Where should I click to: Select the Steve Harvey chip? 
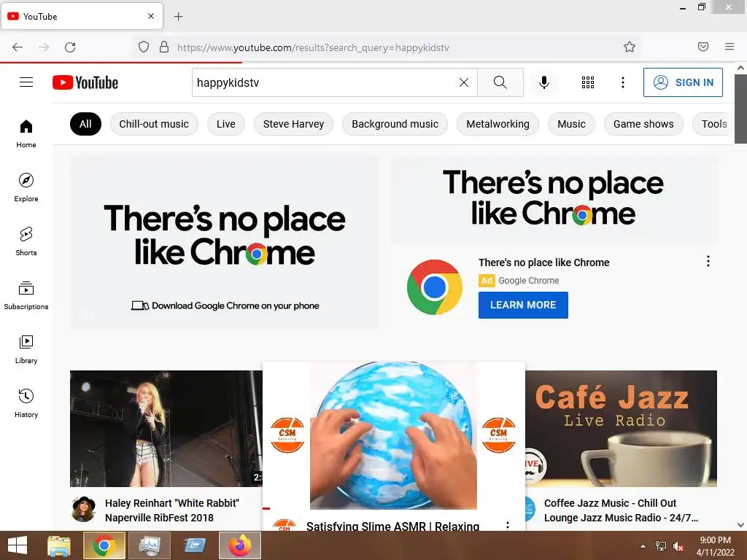point(293,124)
